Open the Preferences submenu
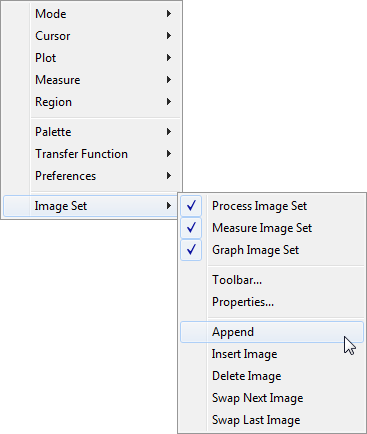 (91, 176)
